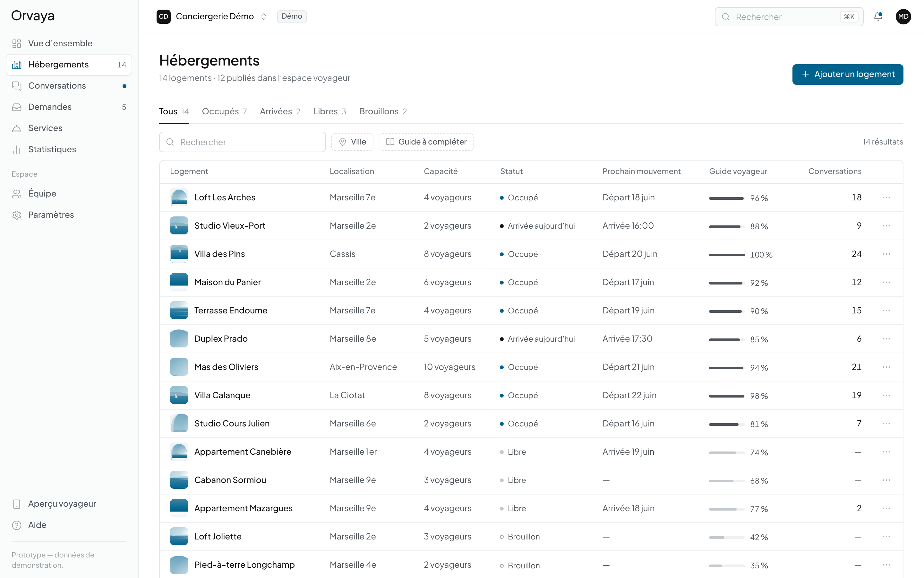Open Paramètres settings
This screenshot has width=924, height=578.
69,215
